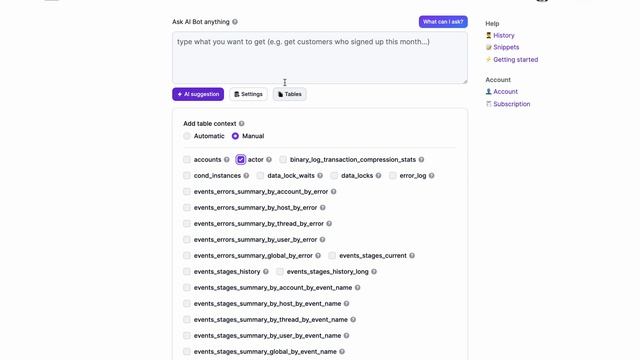Viewport: 640px width, 360px height.
Task: Check the error_log checkbox
Action: (392, 176)
